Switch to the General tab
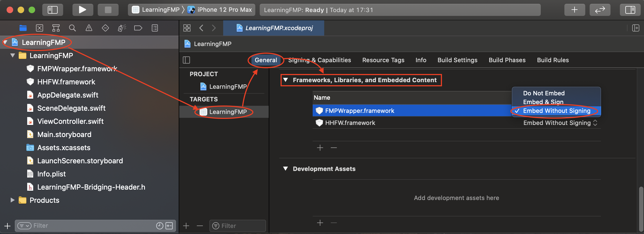The height and width of the screenshot is (234, 644). [266, 60]
